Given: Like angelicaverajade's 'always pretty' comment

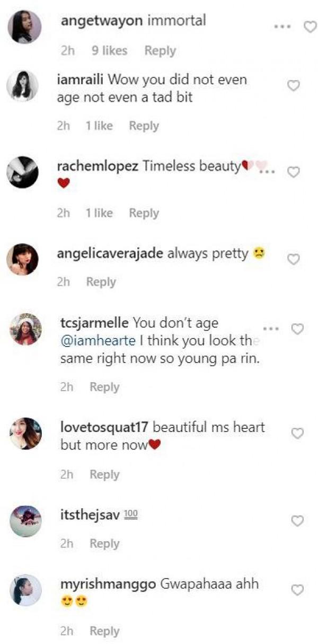Looking at the screenshot, I should [x=293, y=259].
